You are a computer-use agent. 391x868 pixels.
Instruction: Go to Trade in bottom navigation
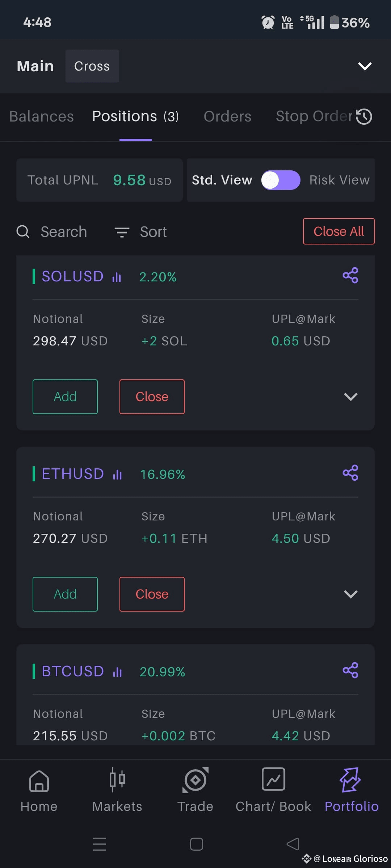(195, 791)
